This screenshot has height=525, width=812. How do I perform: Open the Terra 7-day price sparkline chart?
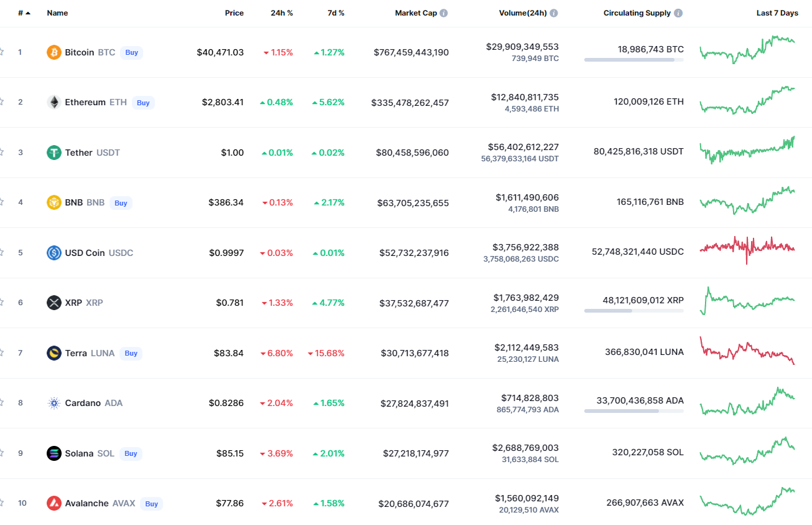747,351
